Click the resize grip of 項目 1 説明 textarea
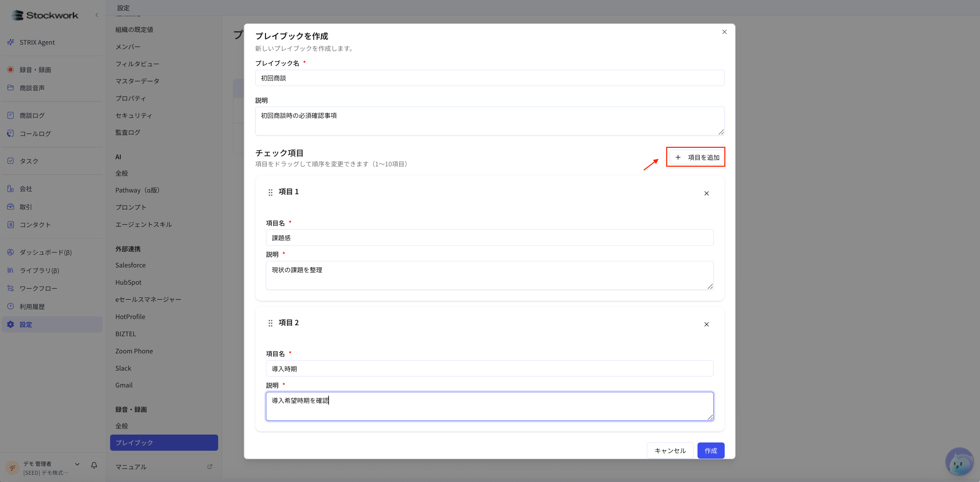980x482 pixels. pos(710,286)
